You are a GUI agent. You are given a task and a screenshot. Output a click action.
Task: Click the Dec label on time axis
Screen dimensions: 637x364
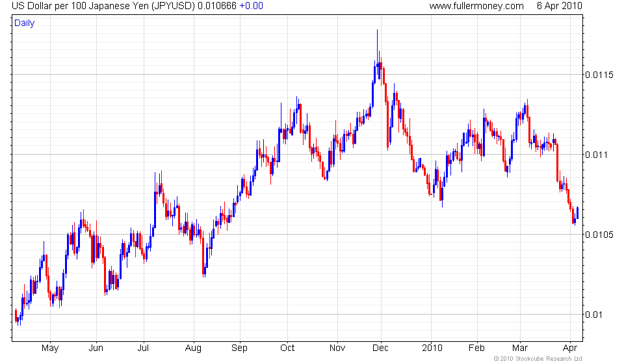381,348
